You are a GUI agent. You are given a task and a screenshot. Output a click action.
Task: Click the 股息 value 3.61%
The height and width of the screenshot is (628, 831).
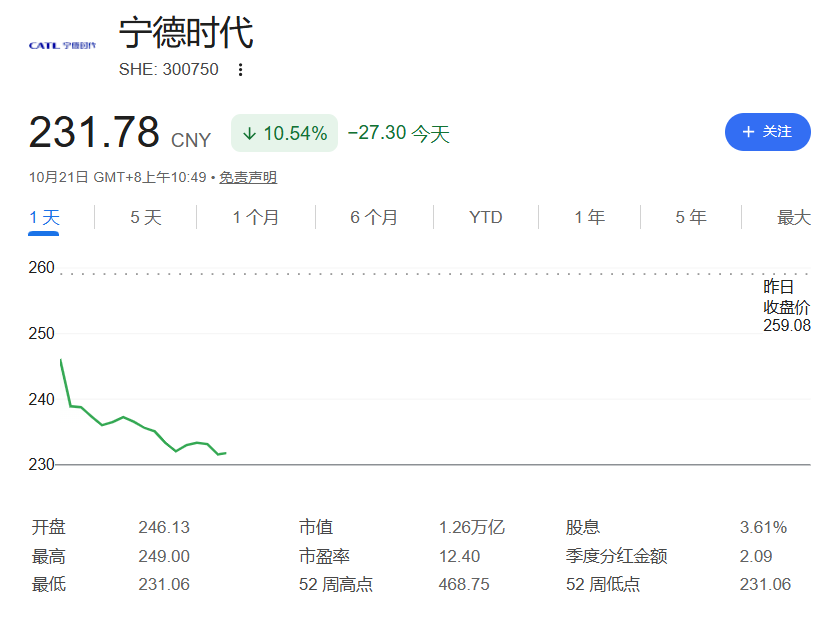pos(763,527)
